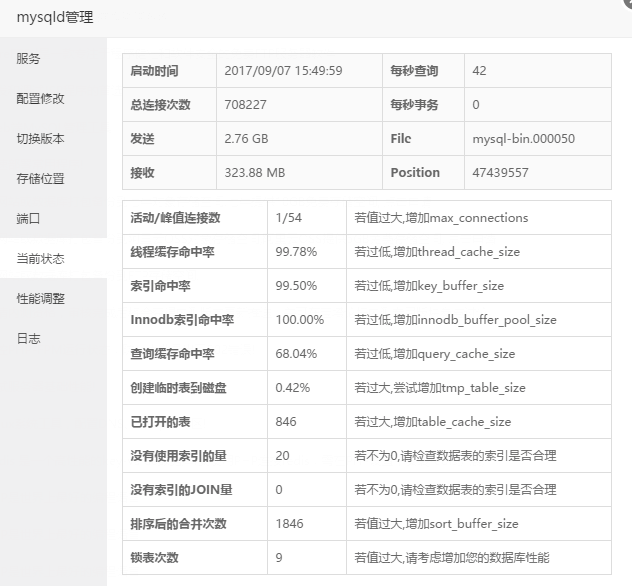Click the mysql-bin.000050 file value
The image size is (632, 586).
(523, 139)
